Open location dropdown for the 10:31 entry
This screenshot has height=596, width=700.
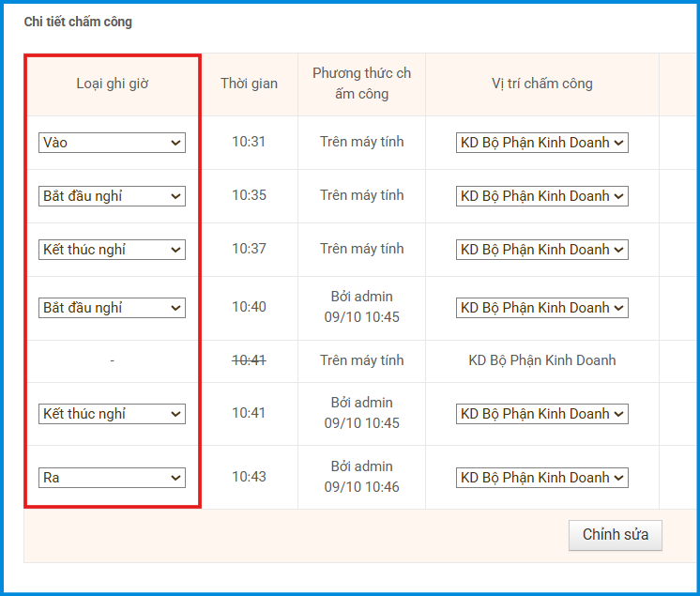tap(541, 143)
